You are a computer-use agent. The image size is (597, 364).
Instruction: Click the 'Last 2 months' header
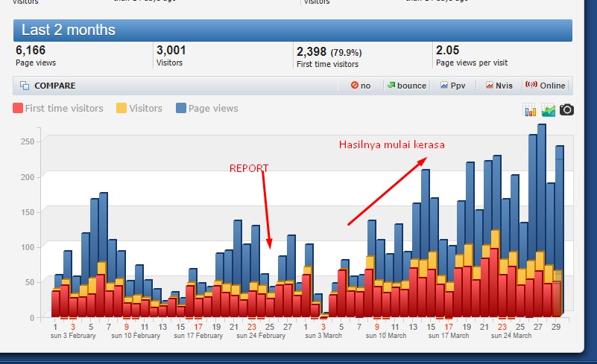[292, 31]
